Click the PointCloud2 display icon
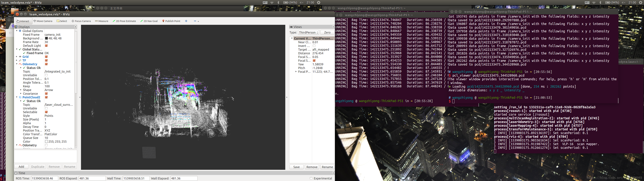Image resolution: width=644 pixels, height=181 pixels. [x=20, y=97]
